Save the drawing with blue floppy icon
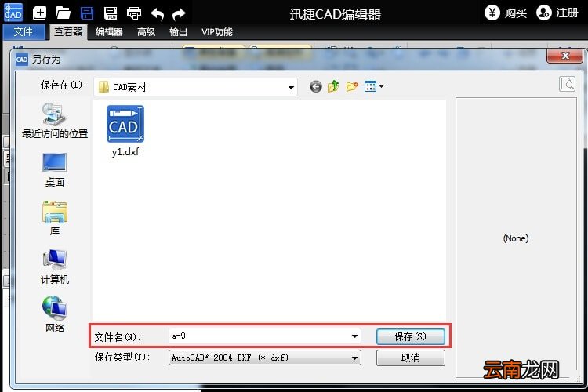 tap(87, 13)
